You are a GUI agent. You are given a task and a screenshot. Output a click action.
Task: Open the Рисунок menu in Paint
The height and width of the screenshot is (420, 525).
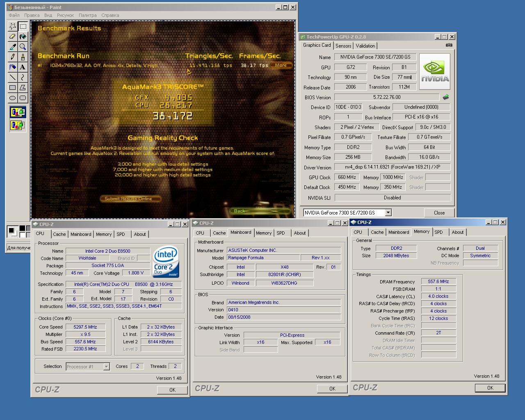pos(66,15)
